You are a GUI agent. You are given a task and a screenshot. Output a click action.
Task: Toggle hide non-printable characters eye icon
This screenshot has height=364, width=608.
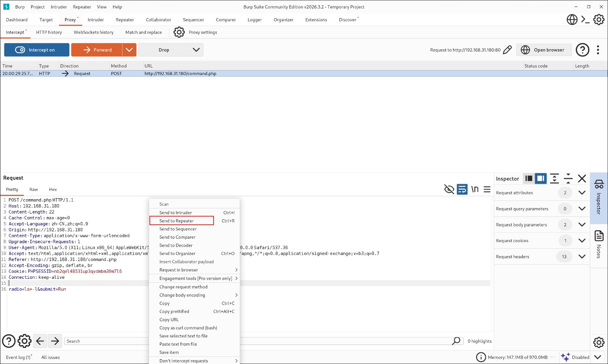pyautogui.click(x=449, y=189)
